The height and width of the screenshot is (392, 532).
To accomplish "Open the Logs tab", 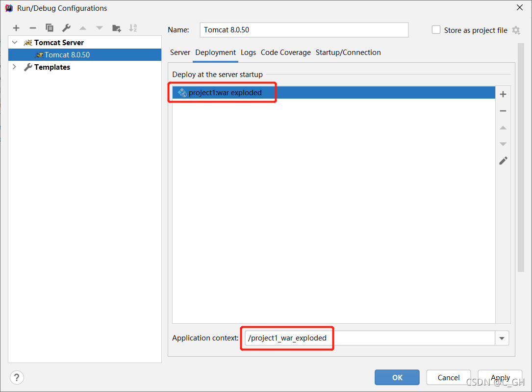I will tap(249, 52).
